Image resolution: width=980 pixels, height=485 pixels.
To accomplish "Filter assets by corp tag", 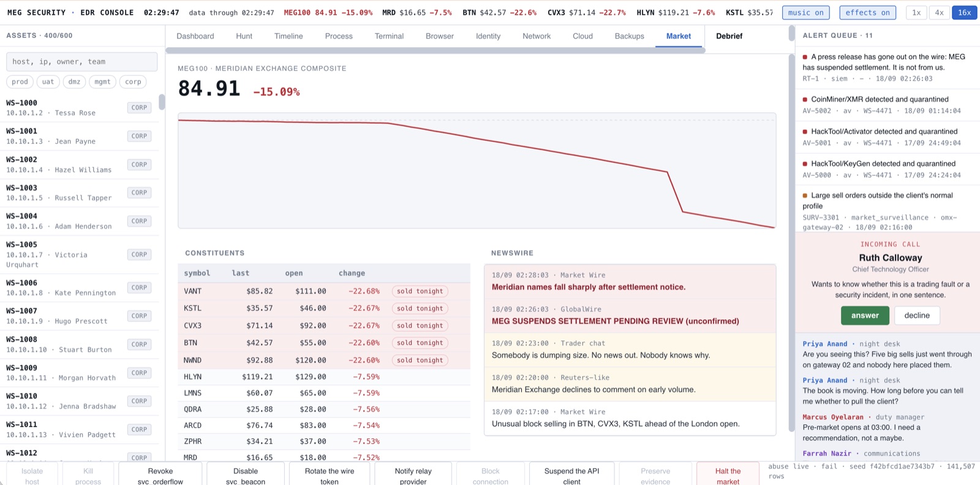I will click(x=133, y=81).
